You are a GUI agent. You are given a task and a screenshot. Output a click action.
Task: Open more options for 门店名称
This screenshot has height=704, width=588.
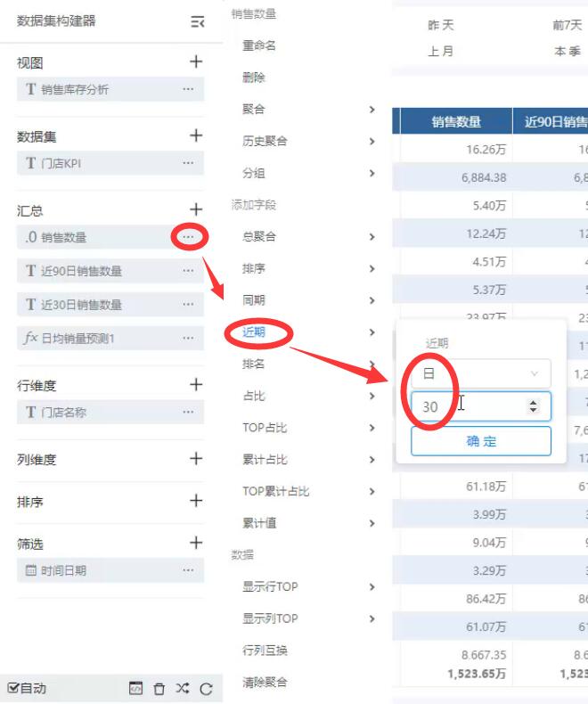[188, 412]
